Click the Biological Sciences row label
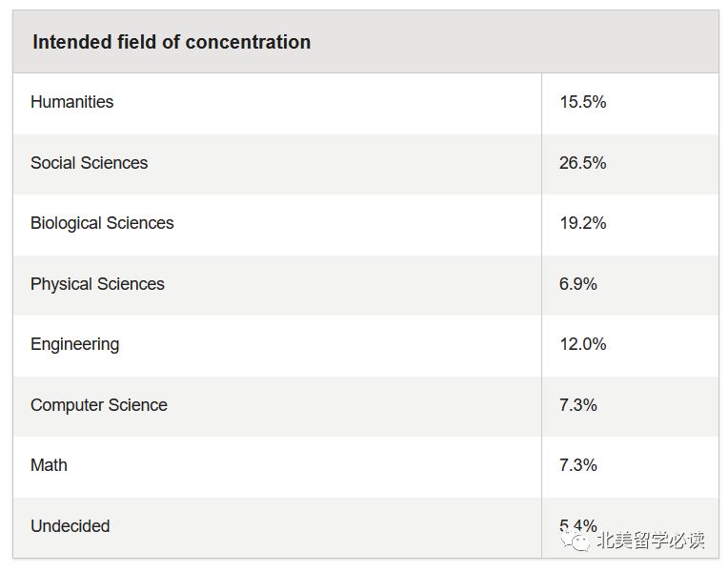728x572 pixels. coord(102,223)
